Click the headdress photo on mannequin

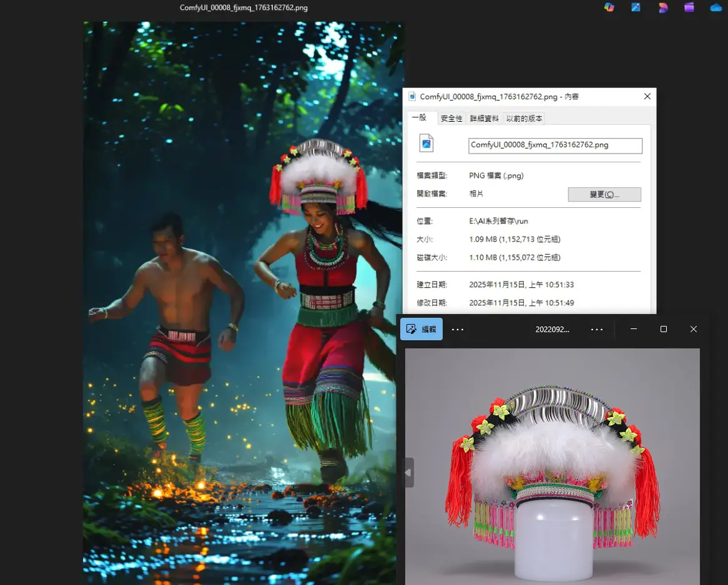click(x=552, y=462)
